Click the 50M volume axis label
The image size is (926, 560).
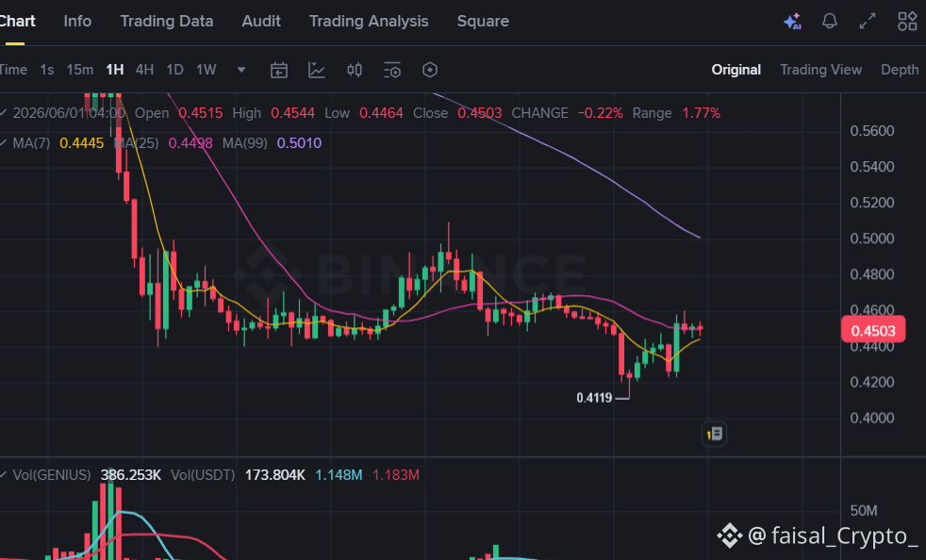coord(864,510)
